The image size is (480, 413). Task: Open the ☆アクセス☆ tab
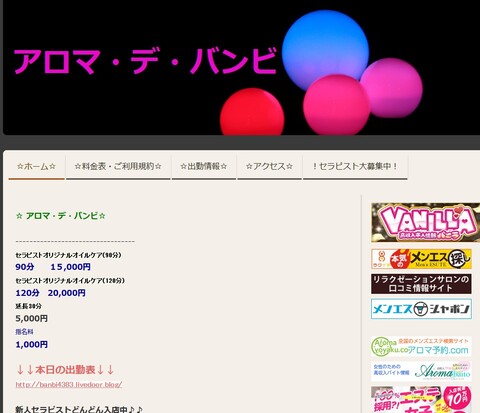[x=269, y=166]
